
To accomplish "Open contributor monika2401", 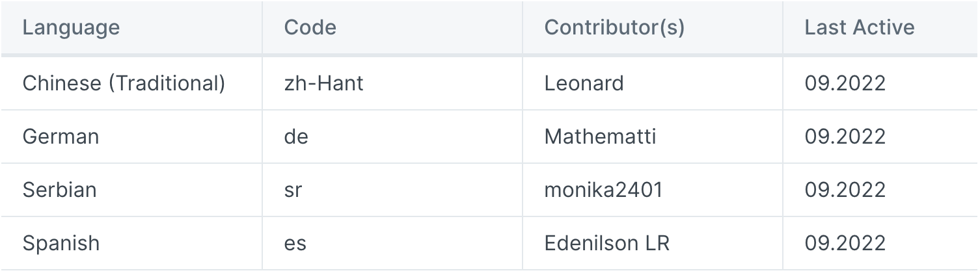I will (603, 190).
